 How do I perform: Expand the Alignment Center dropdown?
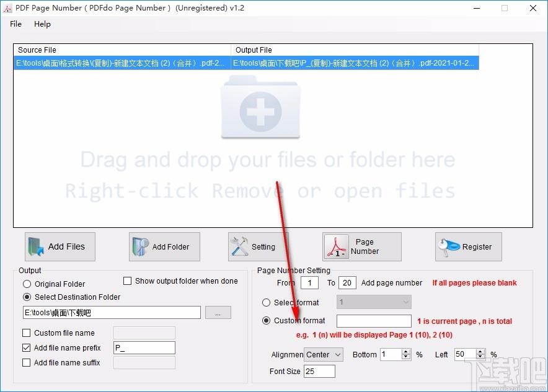click(324, 355)
